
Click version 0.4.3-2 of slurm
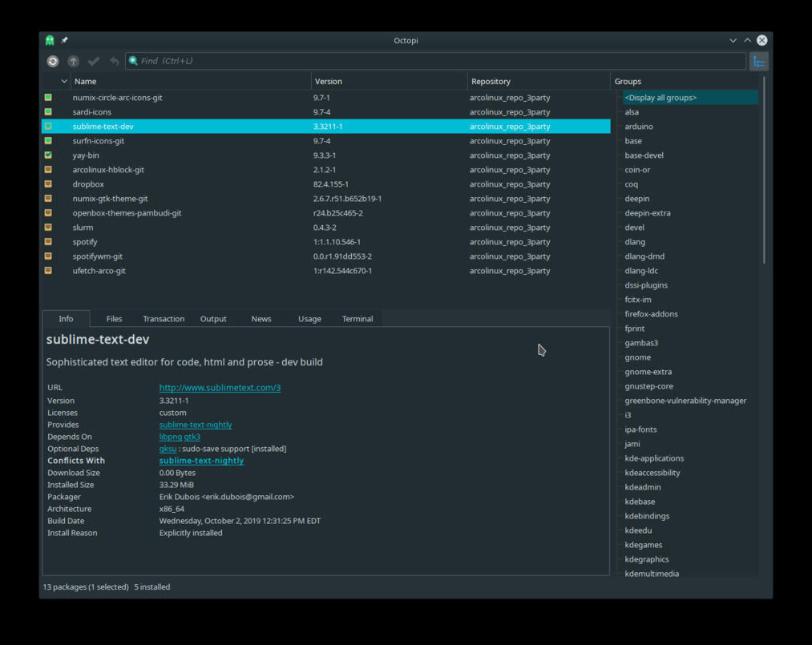click(x=325, y=228)
